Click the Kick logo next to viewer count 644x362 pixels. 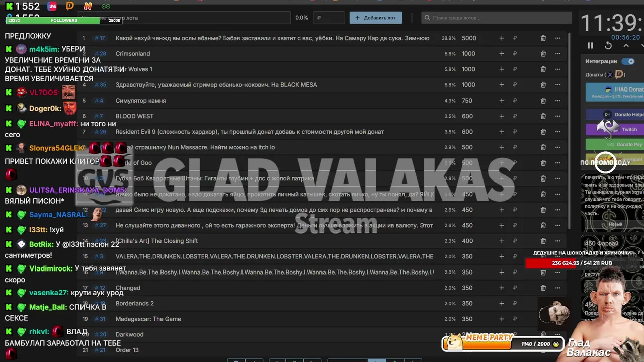[9, 6]
